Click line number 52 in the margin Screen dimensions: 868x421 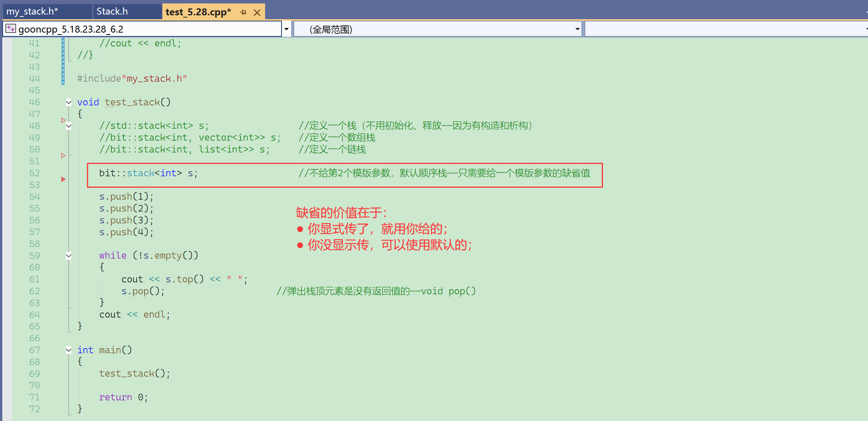[x=34, y=173]
